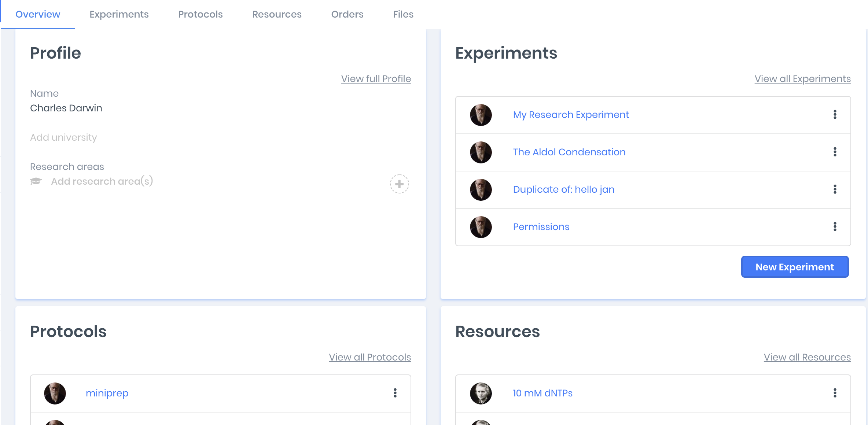Open The Aldol Condensation experiment

coord(569,152)
